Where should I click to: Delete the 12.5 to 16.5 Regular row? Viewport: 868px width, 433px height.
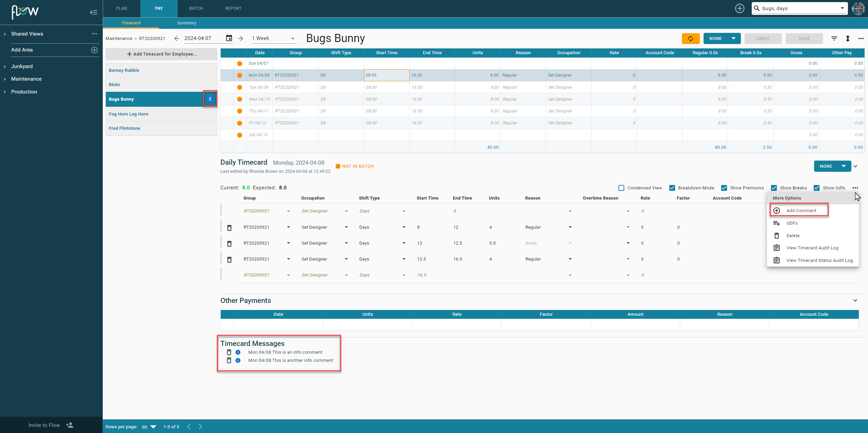pos(229,259)
